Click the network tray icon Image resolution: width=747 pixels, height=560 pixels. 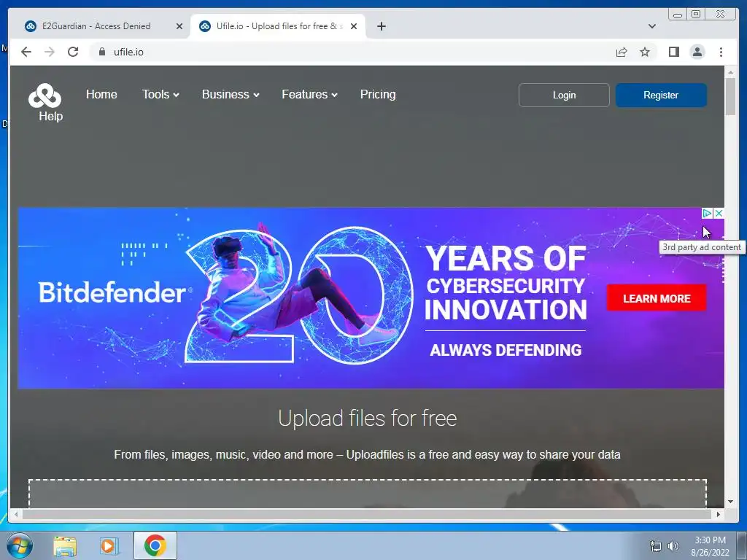(656, 546)
